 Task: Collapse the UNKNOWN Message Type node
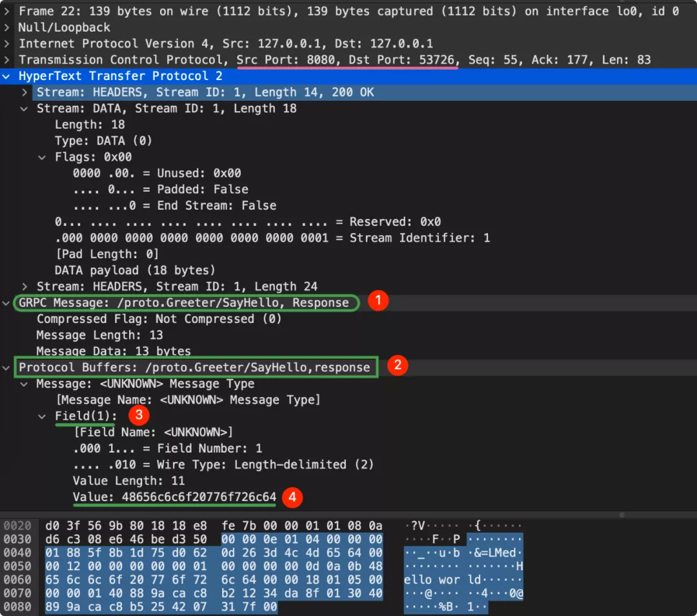tap(25, 384)
